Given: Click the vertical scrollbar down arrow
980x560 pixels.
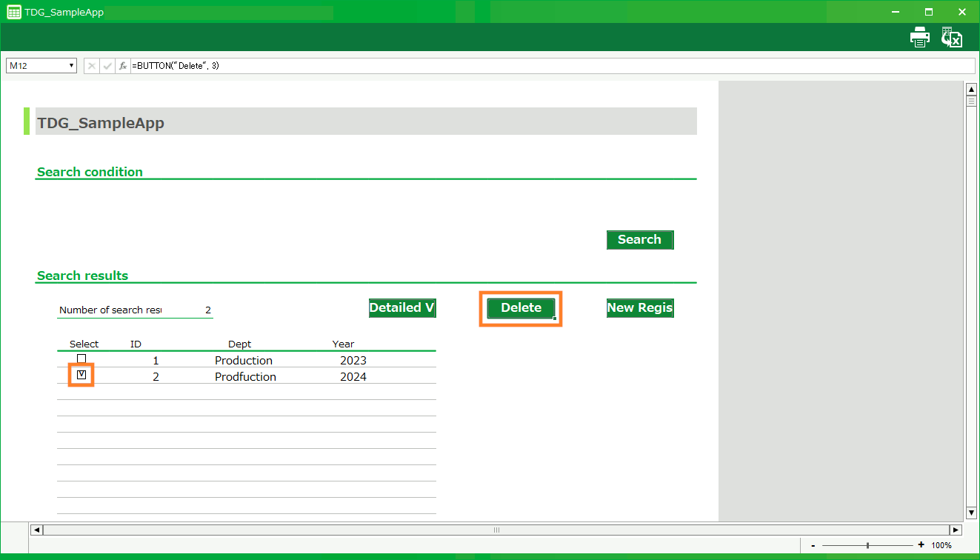Looking at the screenshot, I should click(x=971, y=512).
